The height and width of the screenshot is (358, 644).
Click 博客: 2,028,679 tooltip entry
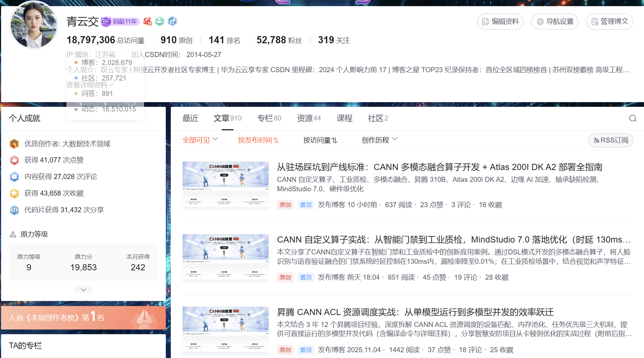pyautogui.click(x=103, y=62)
